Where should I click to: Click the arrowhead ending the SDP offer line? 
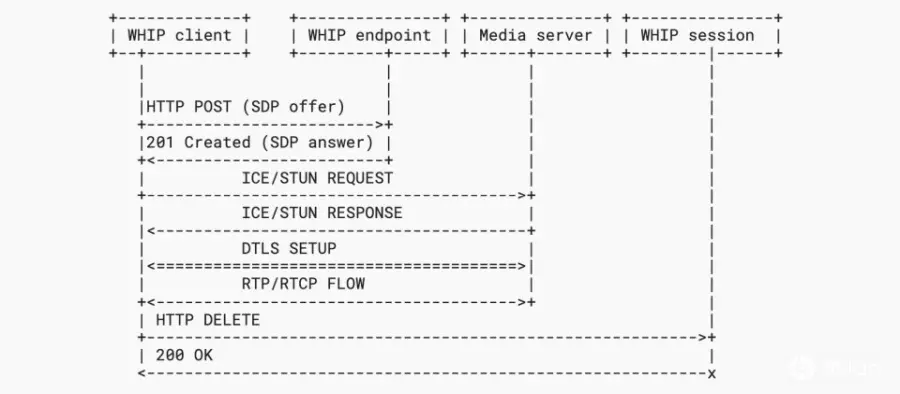click(379, 125)
